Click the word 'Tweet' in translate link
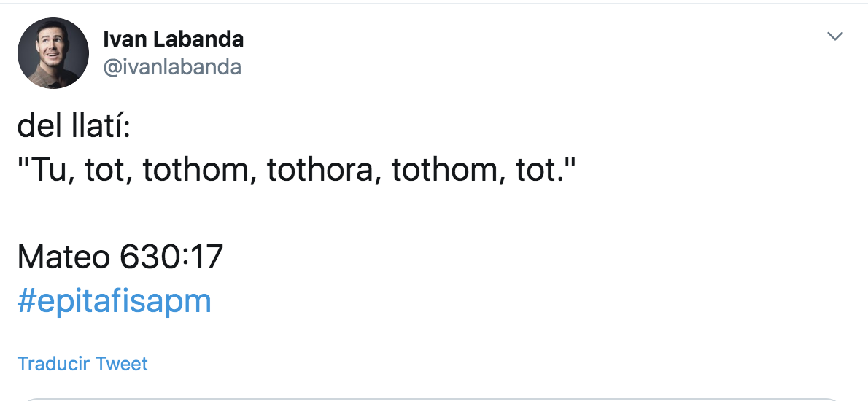868x401 pixels. coord(122,364)
